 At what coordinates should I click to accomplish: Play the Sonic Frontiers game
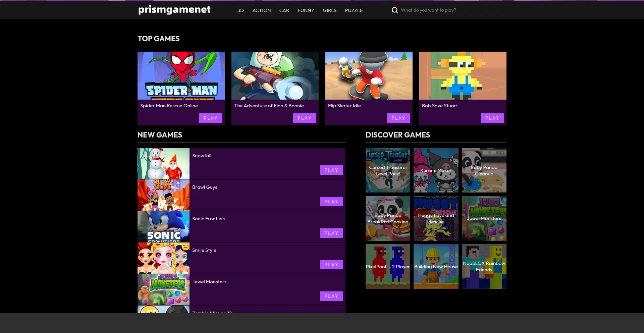pos(331,233)
